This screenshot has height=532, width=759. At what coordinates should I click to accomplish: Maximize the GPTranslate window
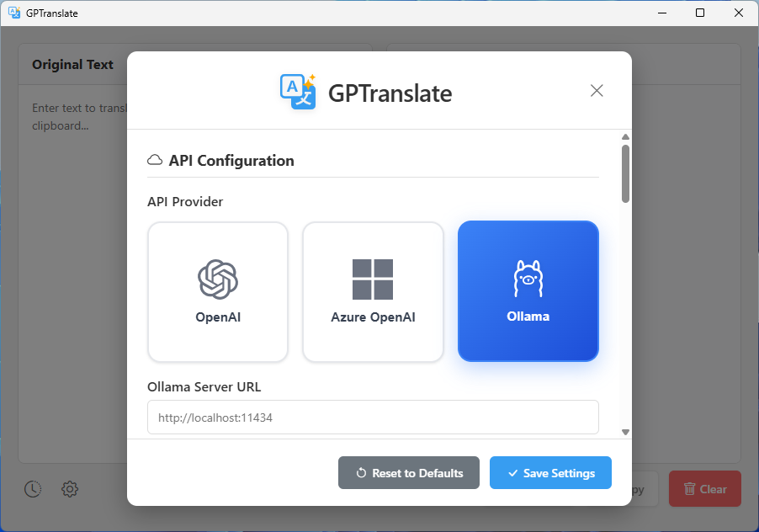[700, 13]
